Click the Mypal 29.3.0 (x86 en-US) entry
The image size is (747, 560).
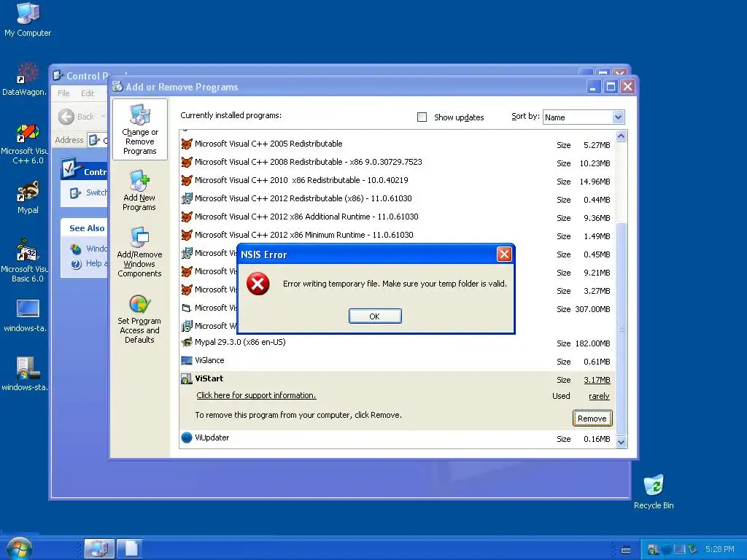click(x=240, y=342)
